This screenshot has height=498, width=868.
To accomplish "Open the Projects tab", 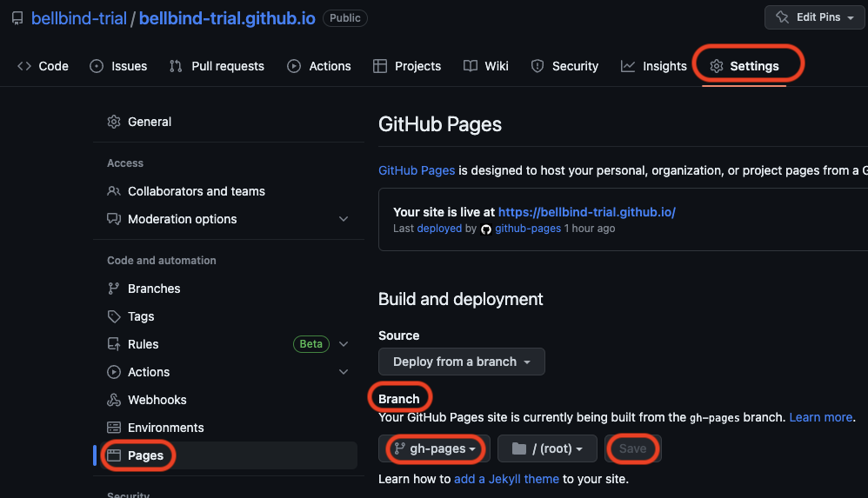I will pyautogui.click(x=407, y=66).
